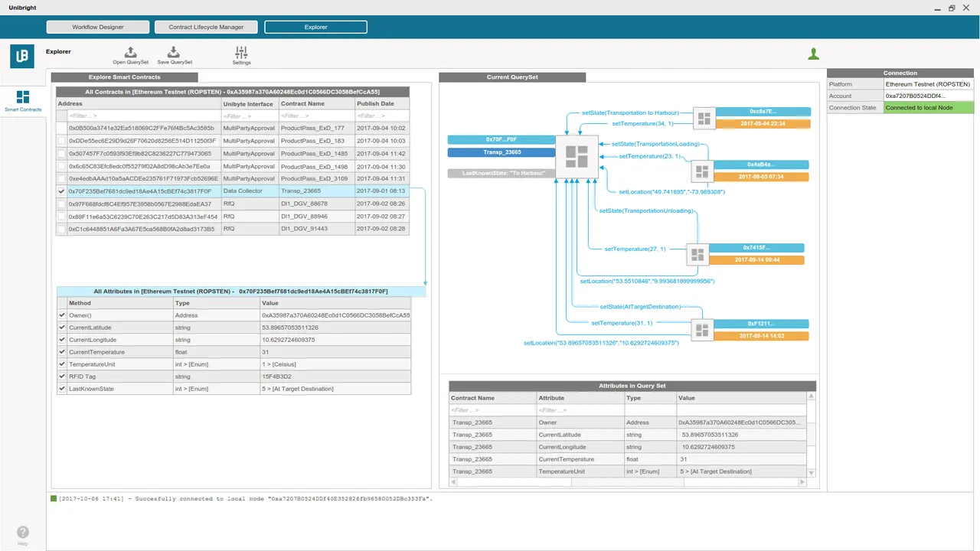
Task: Check the ProductPass_ExD_177 contract row checkbox
Action: [61, 128]
